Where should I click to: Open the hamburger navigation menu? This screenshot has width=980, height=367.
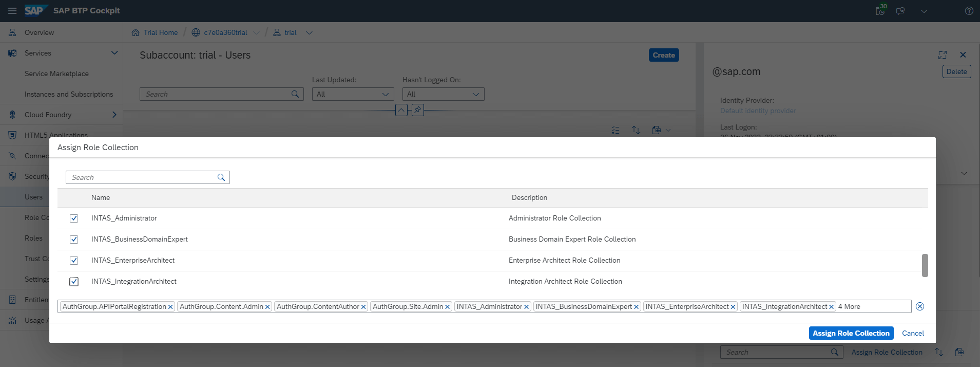[x=12, y=11]
